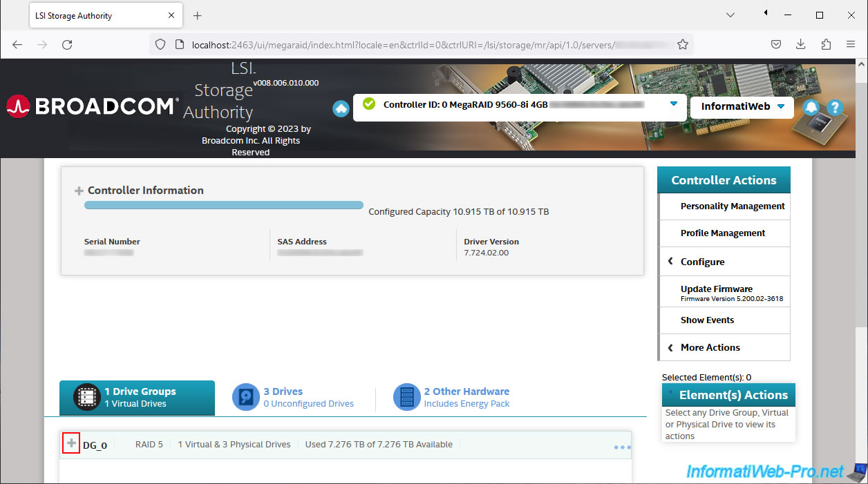This screenshot has height=484, width=868.
Task: Click the Element(s) Actions header
Action: pos(728,395)
